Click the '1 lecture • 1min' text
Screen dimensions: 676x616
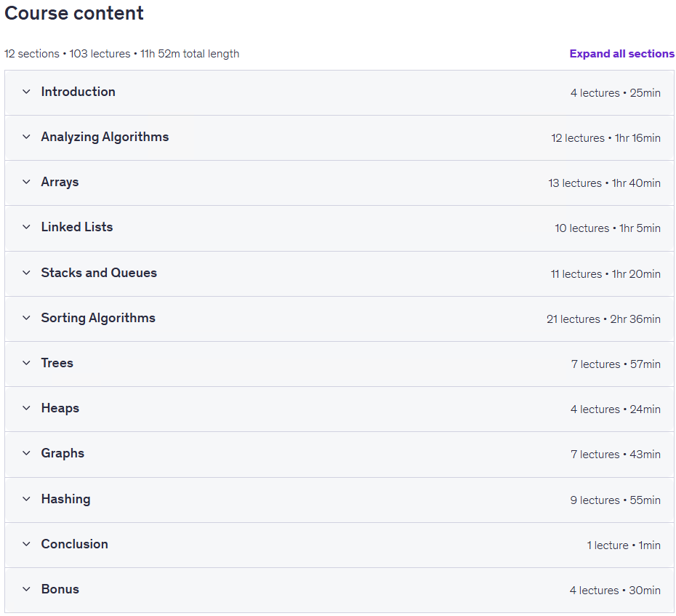click(624, 545)
